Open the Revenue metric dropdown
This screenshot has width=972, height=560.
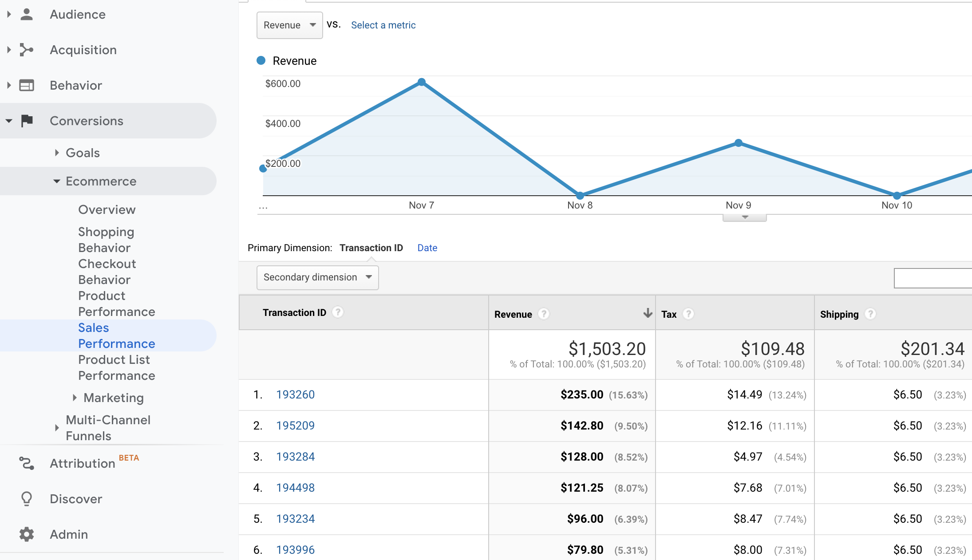tap(289, 25)
